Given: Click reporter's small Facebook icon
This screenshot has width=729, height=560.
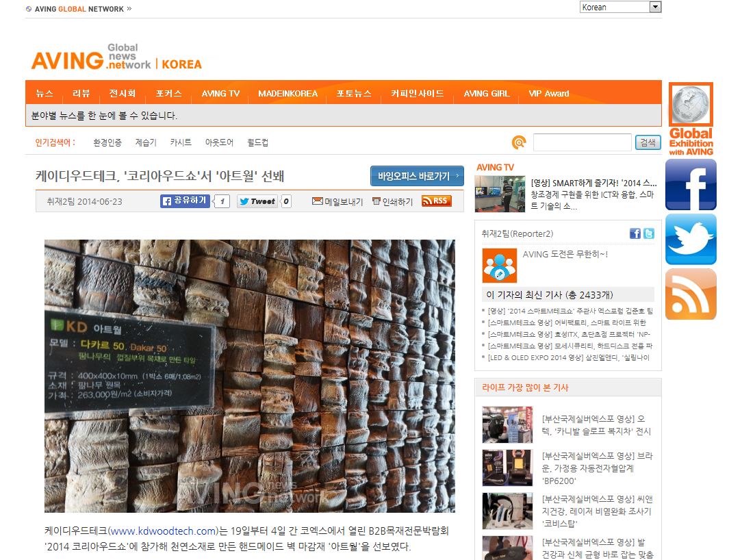Looking at the screenshot, I should click(x=635, y=233).
